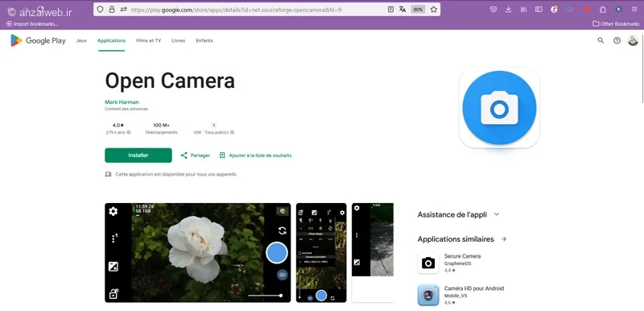Screen dimensions: 644x311
Task: Click the site permissions icon in the address bar
Action: tap(124, 10)
